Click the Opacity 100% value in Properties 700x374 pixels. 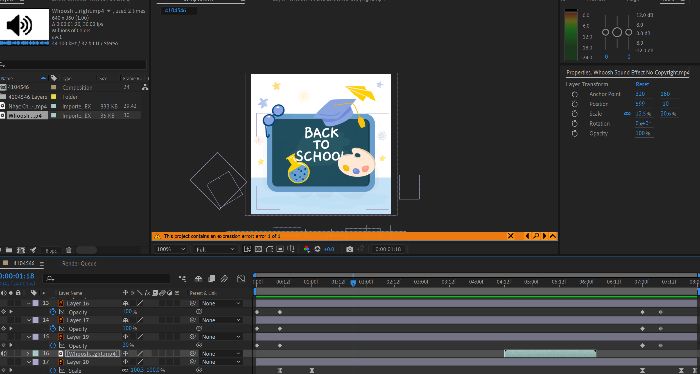click(x=643, y=133)
